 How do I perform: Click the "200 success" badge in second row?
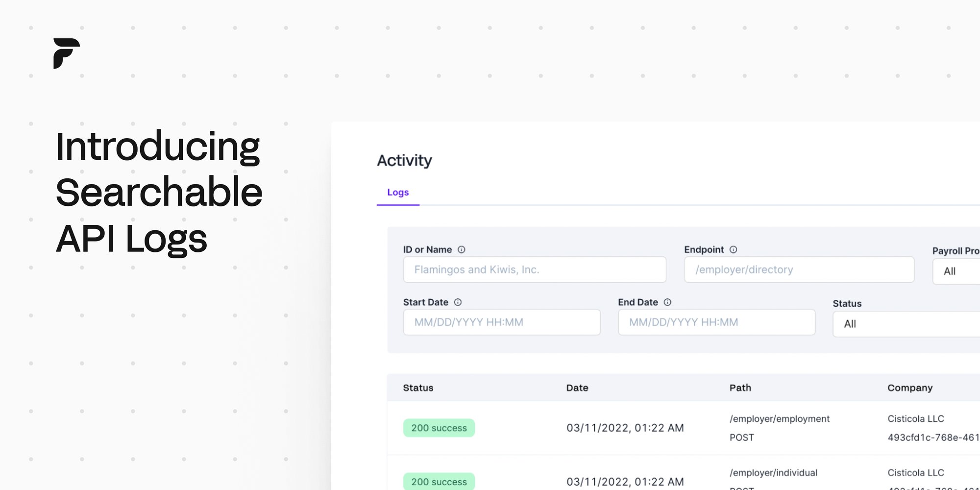point(439,482)
